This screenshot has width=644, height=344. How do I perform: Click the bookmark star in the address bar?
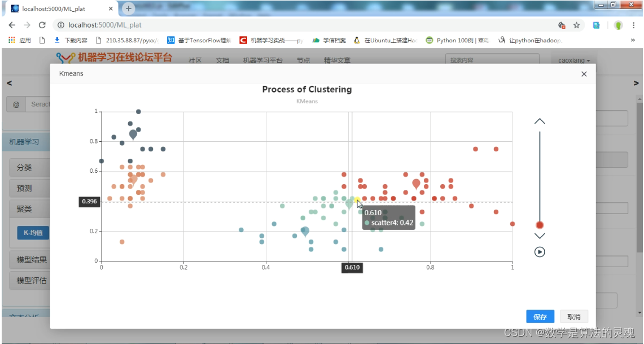(x=577, y=25)
